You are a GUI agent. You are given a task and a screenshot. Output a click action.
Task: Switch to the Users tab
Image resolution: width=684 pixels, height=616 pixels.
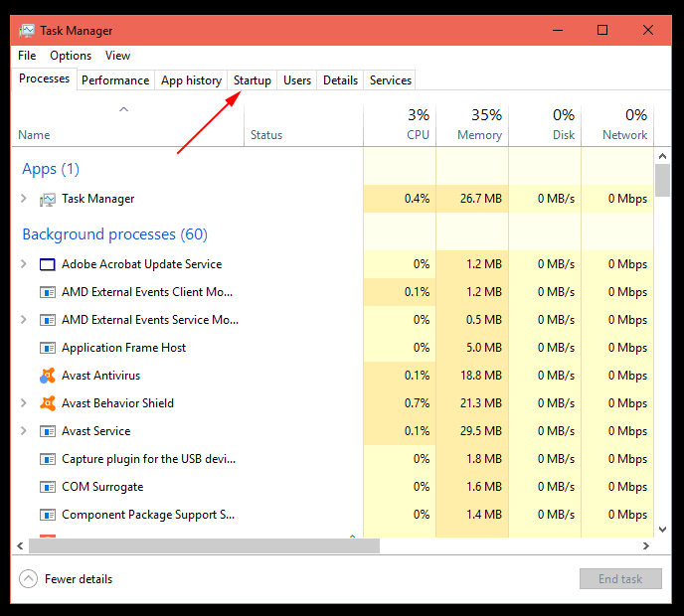297,80
